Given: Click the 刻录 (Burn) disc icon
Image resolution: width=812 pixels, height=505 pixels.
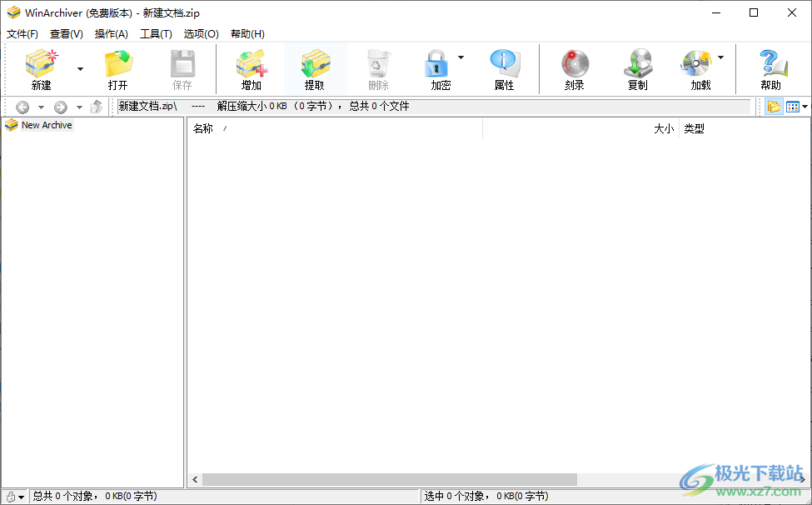Looking at the screenshot, I should click(575, 63).
